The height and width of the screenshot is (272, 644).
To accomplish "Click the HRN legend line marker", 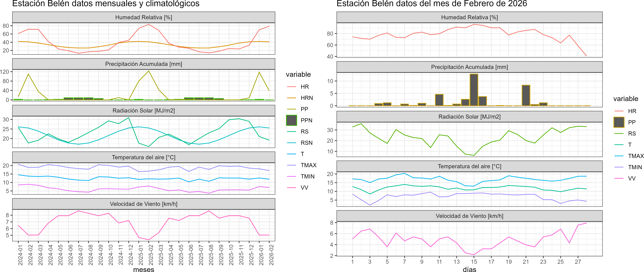I will click(x=291, y=98).
